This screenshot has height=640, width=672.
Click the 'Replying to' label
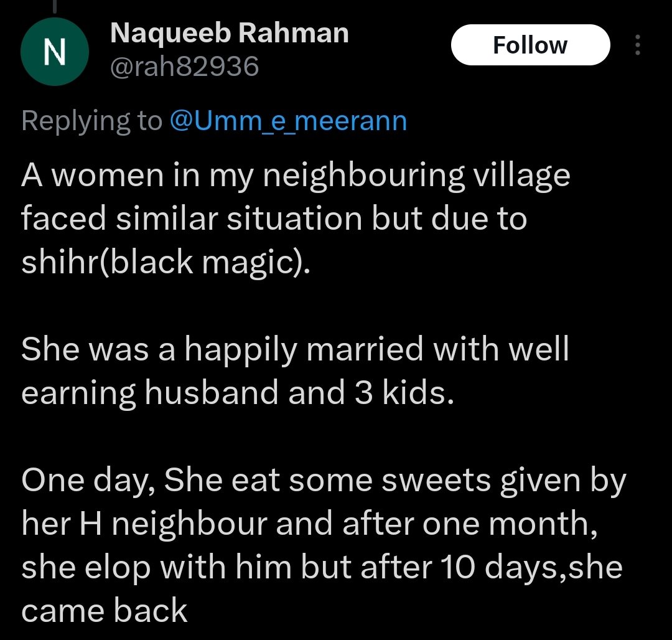click(91, 121)
